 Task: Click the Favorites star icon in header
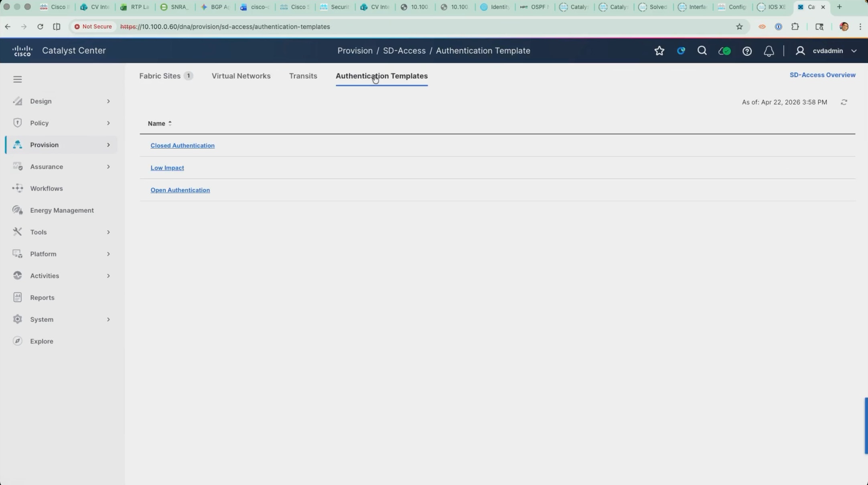click(x=659, y=51)
